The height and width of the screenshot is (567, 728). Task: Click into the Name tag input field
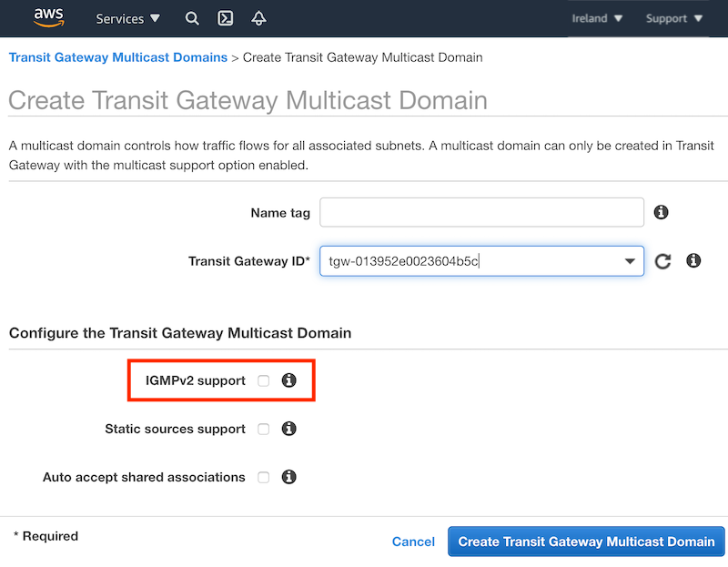481,212
